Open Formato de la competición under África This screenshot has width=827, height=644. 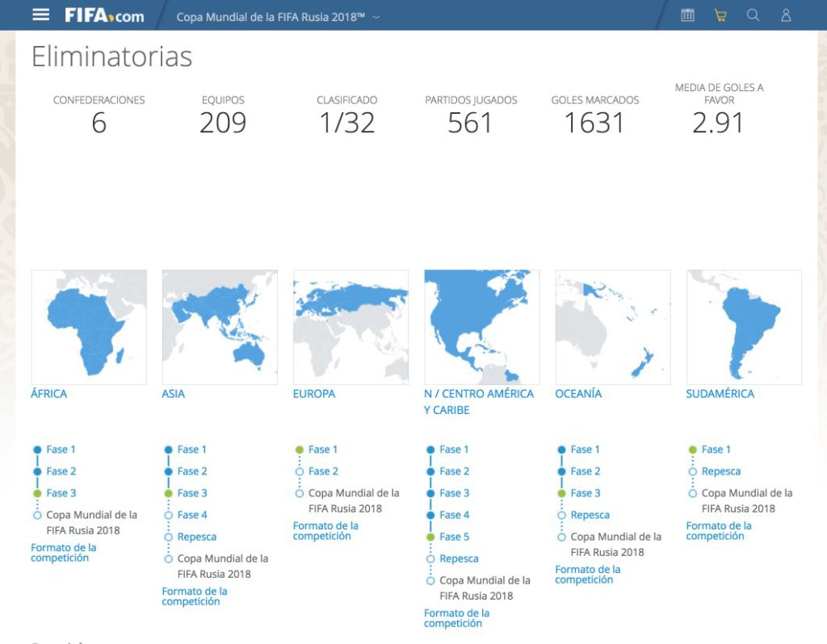tap(63, 552)
